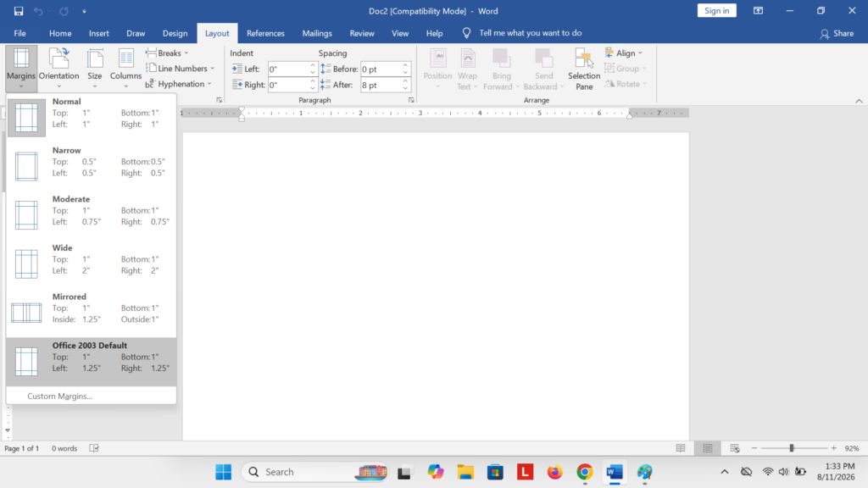Image resolution: width=868 pixels, height=488 pixels.
Task: Click the zoom in plus button
Action: [x=834, y=448]
